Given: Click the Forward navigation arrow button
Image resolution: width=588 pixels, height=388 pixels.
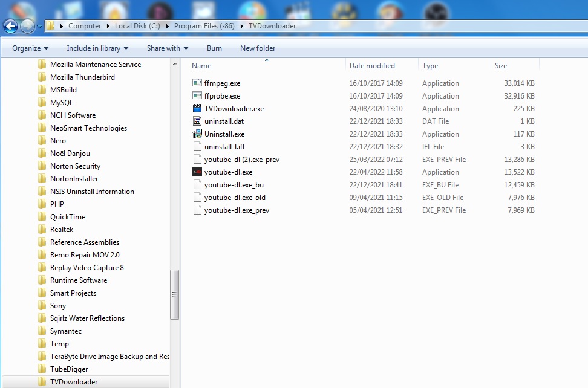Looking at the screenshot, I should point(27,26).
